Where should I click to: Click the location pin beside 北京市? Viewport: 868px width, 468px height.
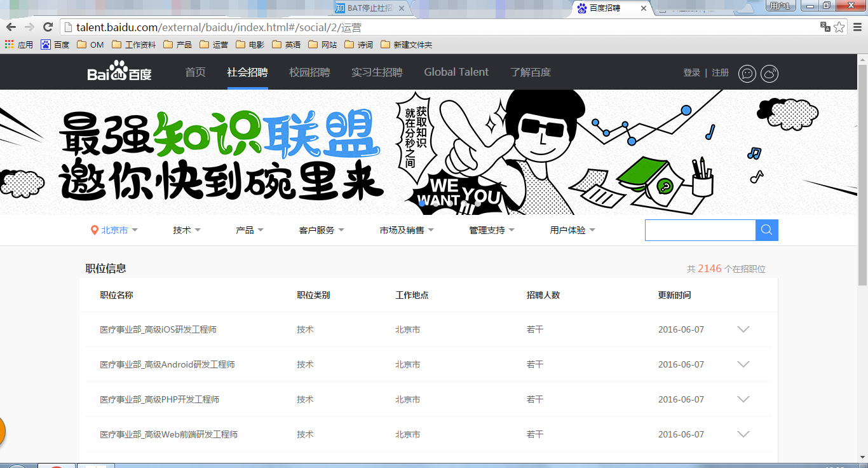pos(95,230)
